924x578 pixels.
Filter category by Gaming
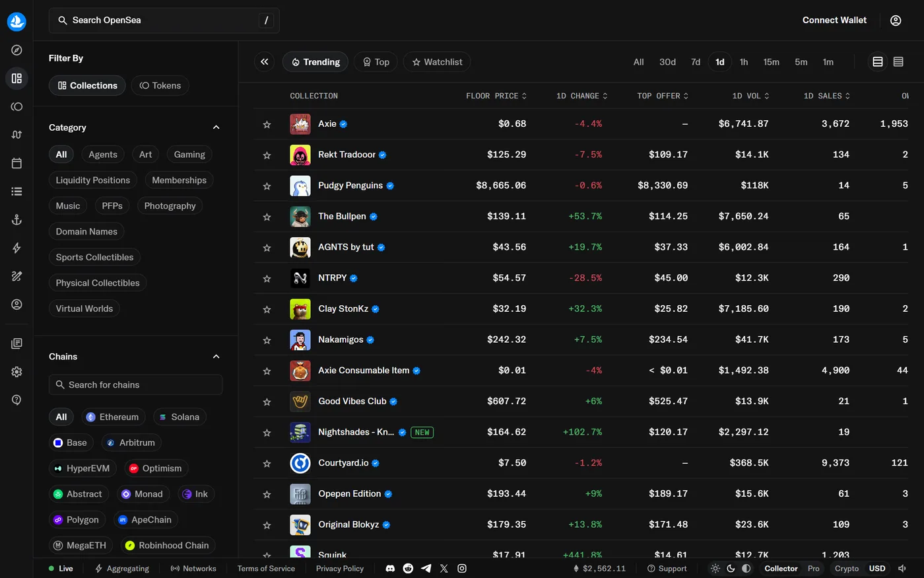click(x=189, y=155)
